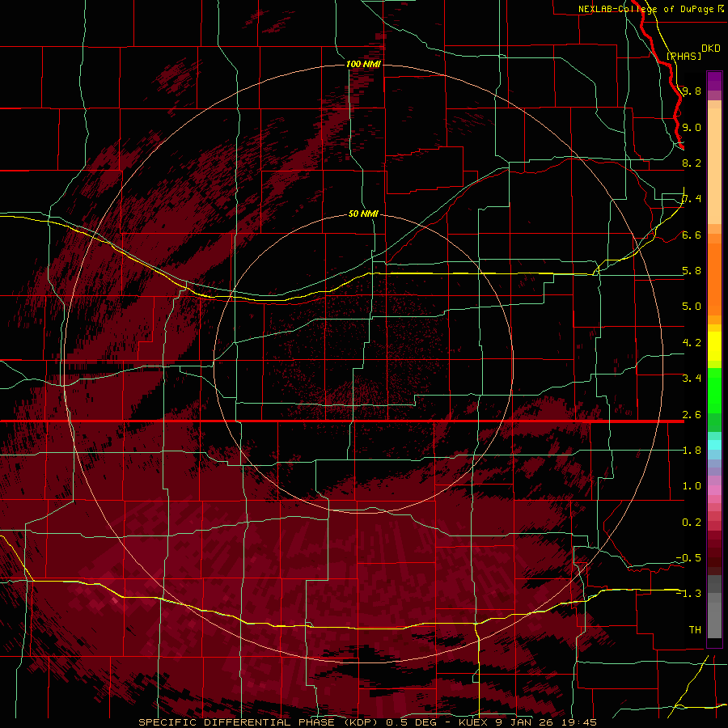Click the 6.6 value on the color scale

tap(692, 235)
